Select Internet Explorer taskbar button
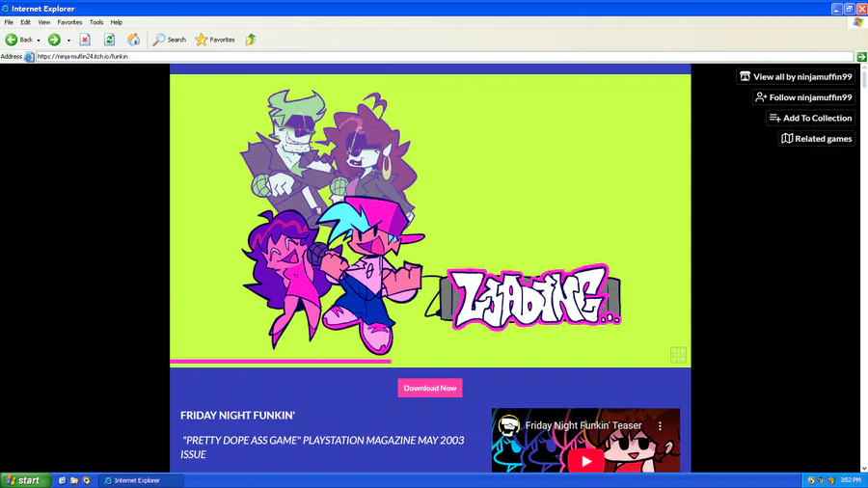Image resolution: width=868 pixels, height=488 pixels. (x=141, y=480)
